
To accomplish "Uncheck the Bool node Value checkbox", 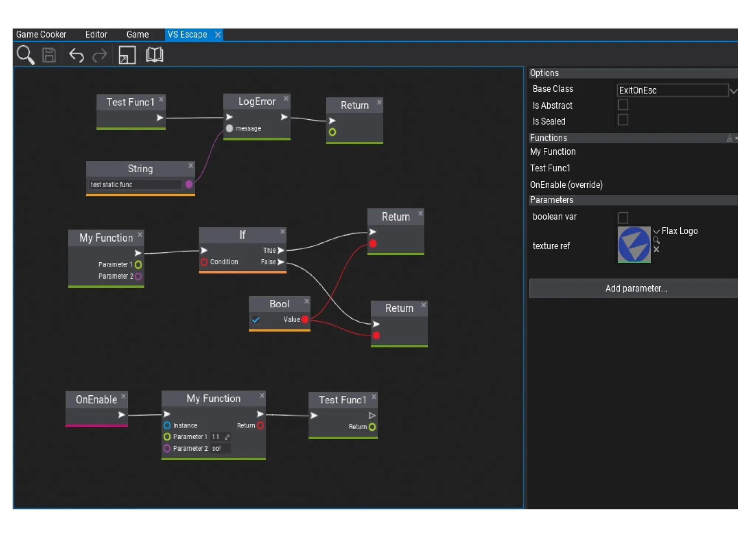I will pos(255,319).
